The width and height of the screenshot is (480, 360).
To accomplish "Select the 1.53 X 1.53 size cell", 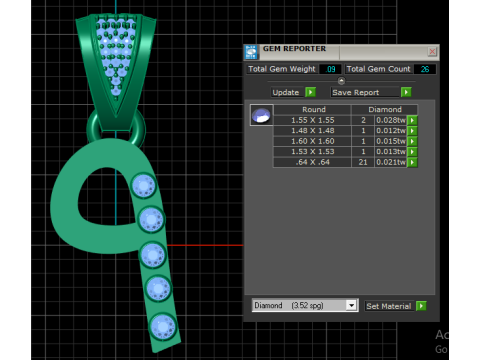I will pyautogui.click(x=313, y=152).
